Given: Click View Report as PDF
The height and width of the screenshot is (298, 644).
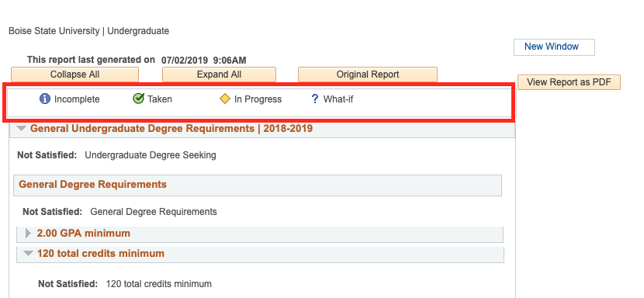Looking at the screenshot, I should click(x=569, y=82).
